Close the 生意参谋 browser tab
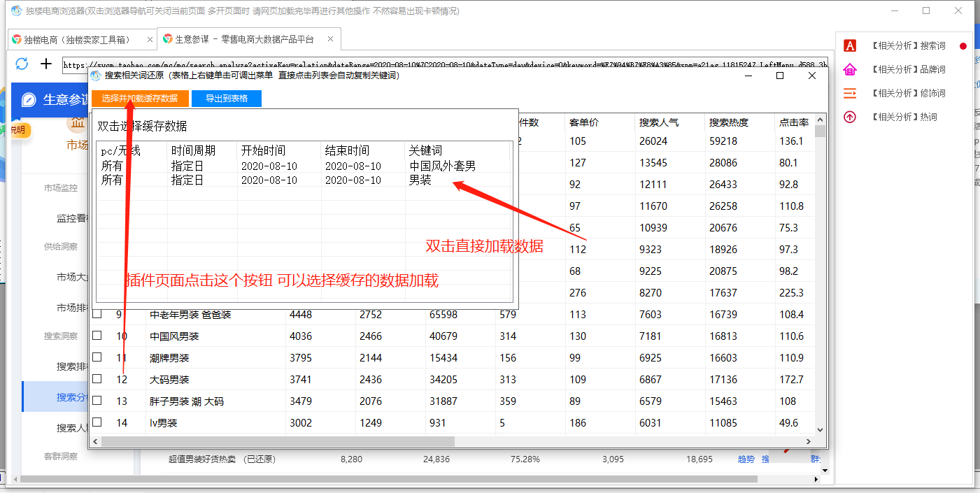Screen dimensions: 980x493 pos(330,39)
